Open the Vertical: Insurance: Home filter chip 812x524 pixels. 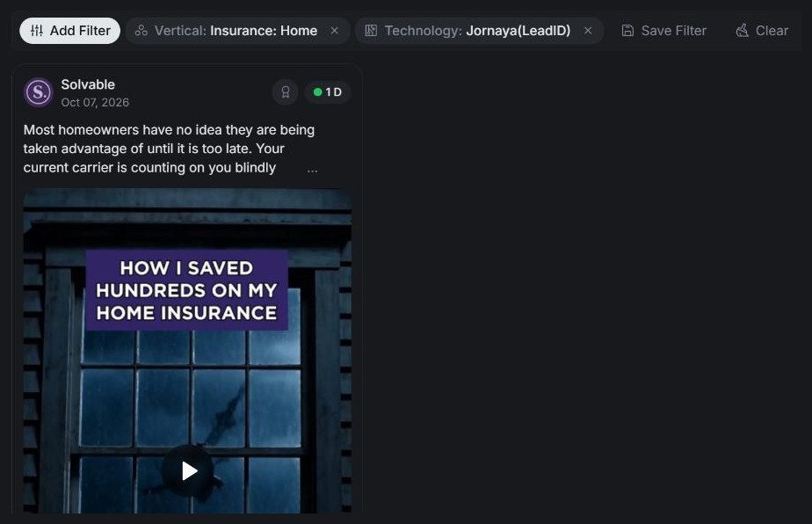coord(236,31)
